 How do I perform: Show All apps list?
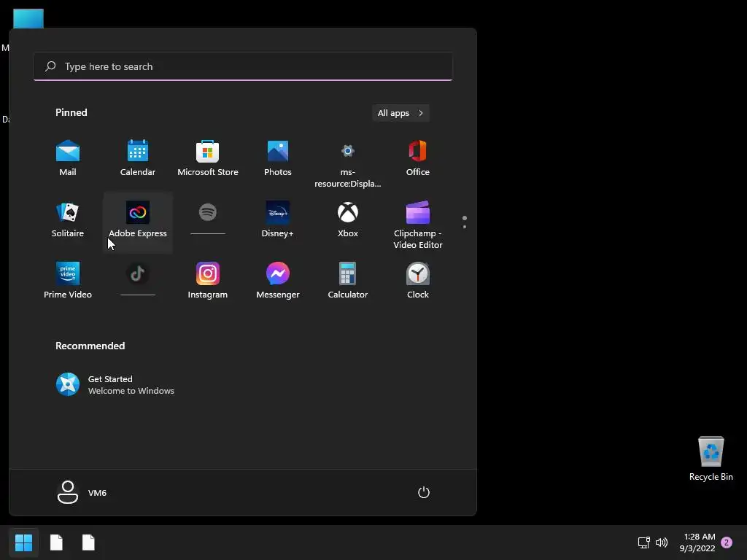coord(400,113)
